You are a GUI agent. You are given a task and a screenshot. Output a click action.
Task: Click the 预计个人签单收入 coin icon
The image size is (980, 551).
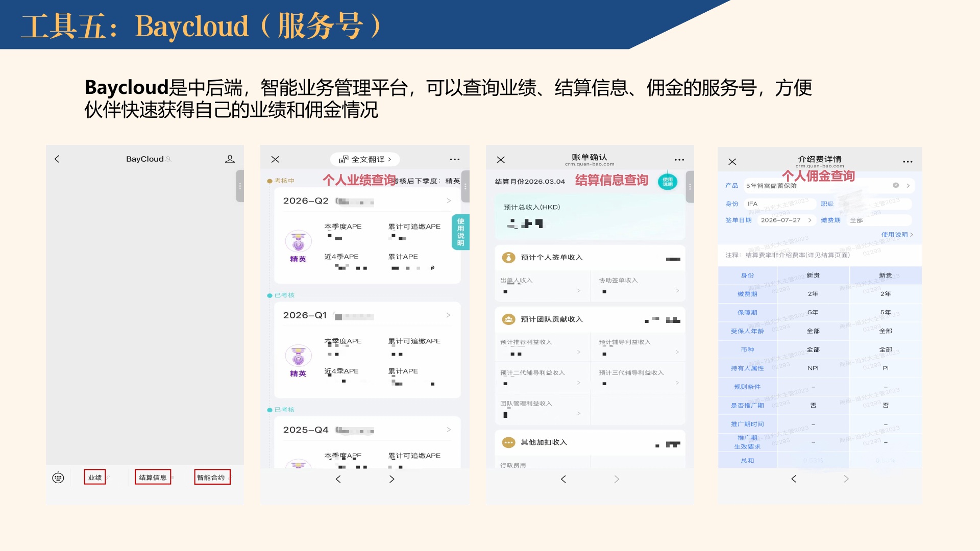coord(509,258)
